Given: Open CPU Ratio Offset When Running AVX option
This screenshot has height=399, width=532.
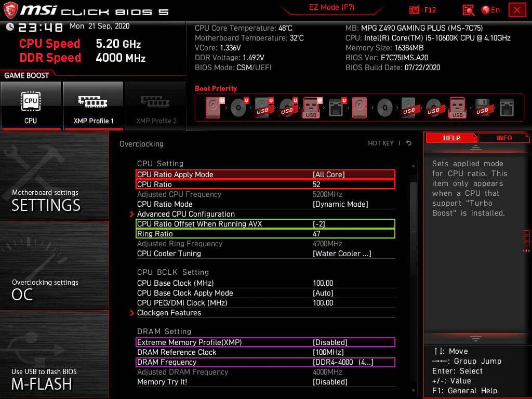Looking at the screenshot, I should 265,224.
